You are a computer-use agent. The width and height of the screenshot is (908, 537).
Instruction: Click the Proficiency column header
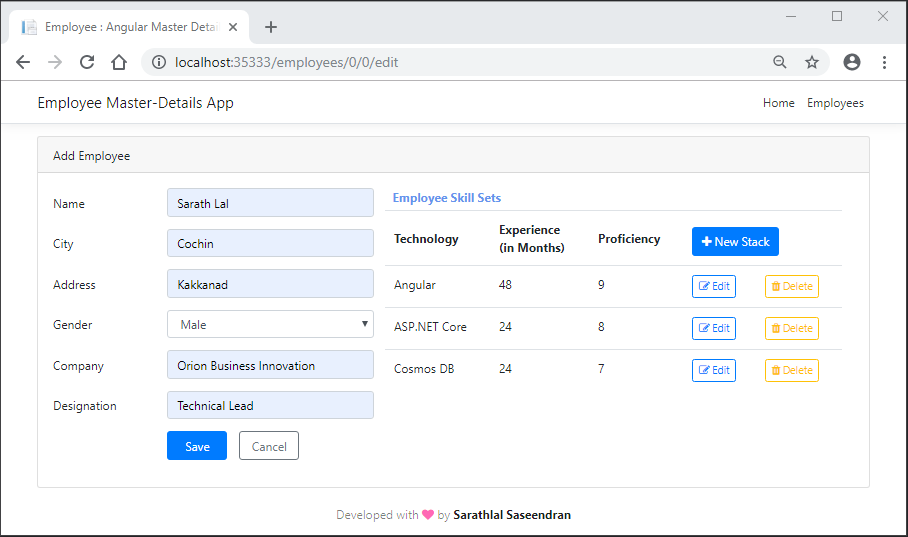(x=629, y=239)
